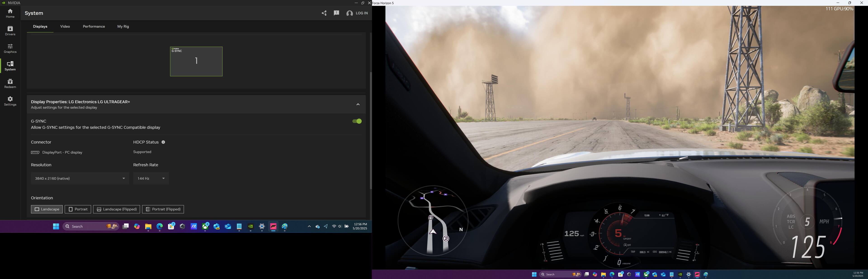The height and width of the screenshot is (279, 868).
Task: Select display 1 G-SYNC thumbnail
Action: pos(196,61)
